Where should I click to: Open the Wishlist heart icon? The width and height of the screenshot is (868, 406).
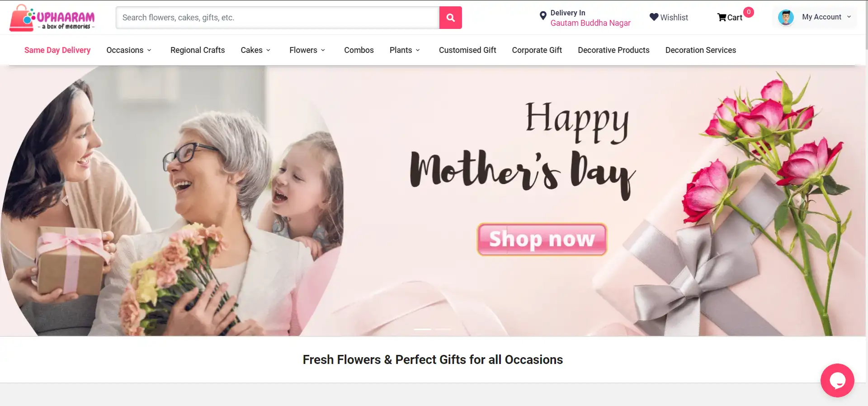pyautogui.click(x=654, y=17)
